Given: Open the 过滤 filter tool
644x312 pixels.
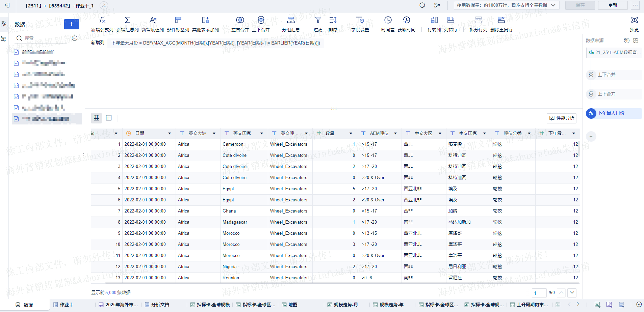Looking at the screenshot, I should click(318, 20).
